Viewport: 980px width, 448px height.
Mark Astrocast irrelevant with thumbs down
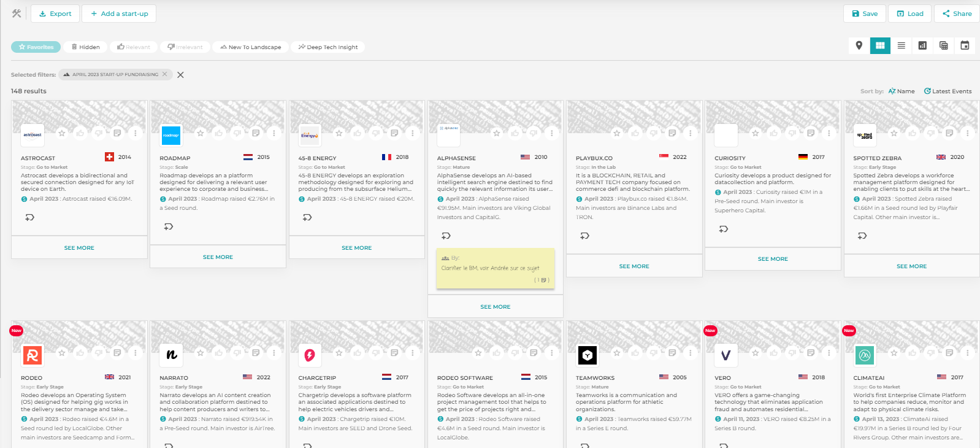pyautogui.click(x=99, y=133)
